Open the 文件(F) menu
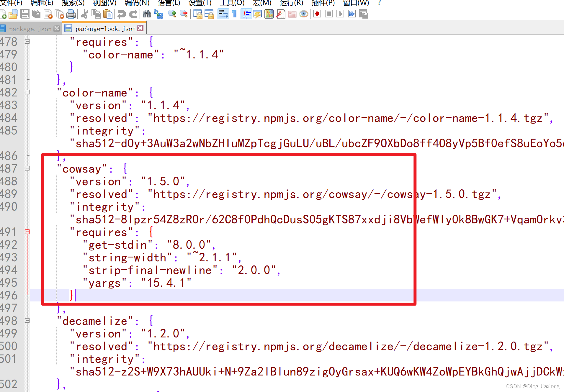The image size is (564, 392). pos(11,3)
